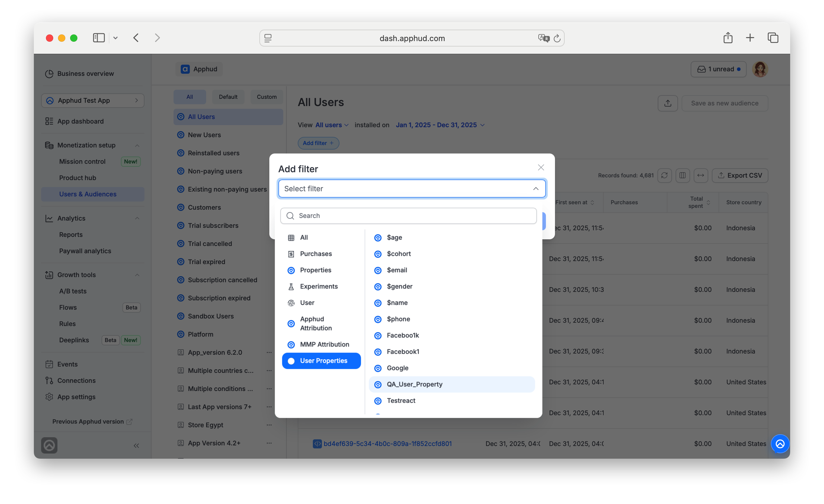Open the table columns settings icon
The width and height of the screenshot is (824, 504).
[x=682, y=176]
